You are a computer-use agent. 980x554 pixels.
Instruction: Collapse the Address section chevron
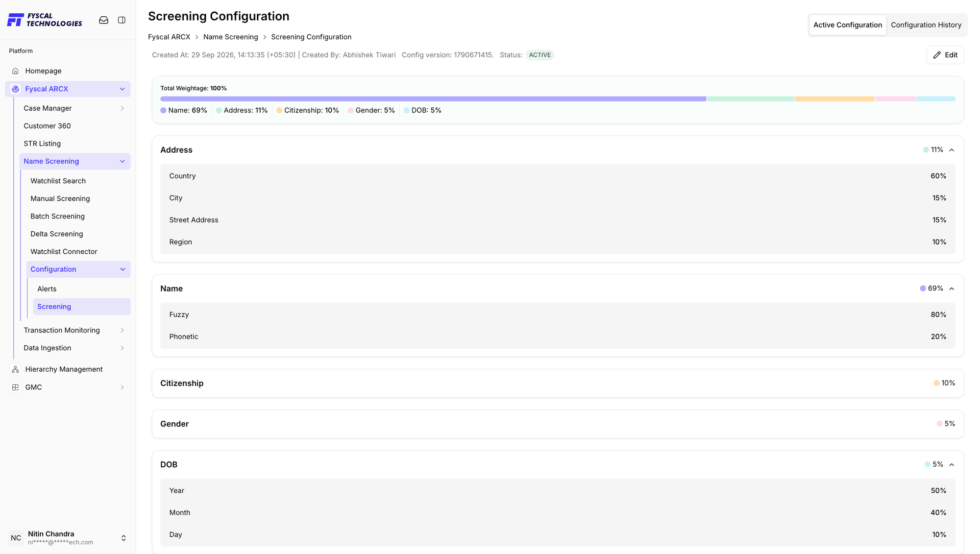951,150
